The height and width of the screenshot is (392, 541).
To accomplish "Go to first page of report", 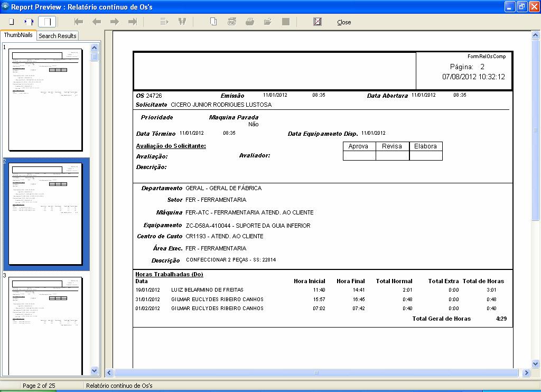I will point(79,22).
